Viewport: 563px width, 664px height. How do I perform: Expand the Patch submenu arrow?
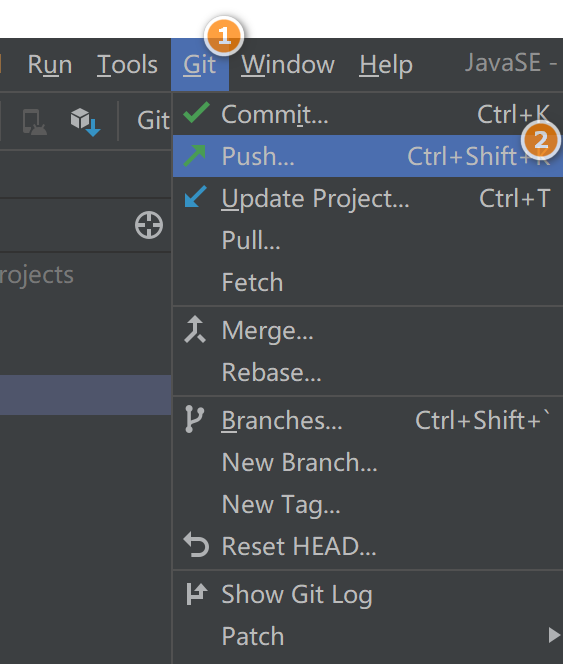[x=554, y=635]
